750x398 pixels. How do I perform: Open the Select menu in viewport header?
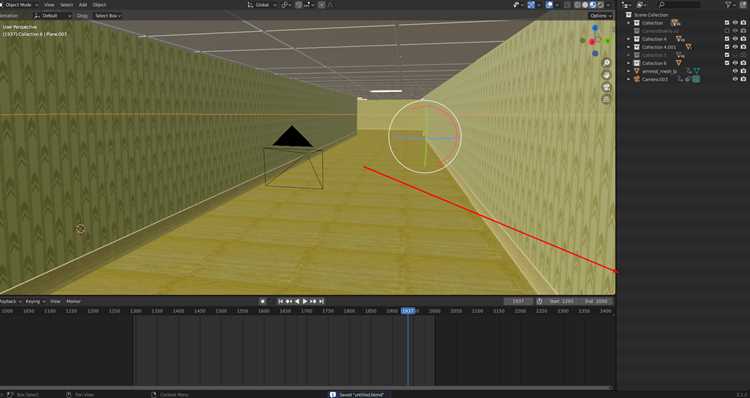pos(66,5)
